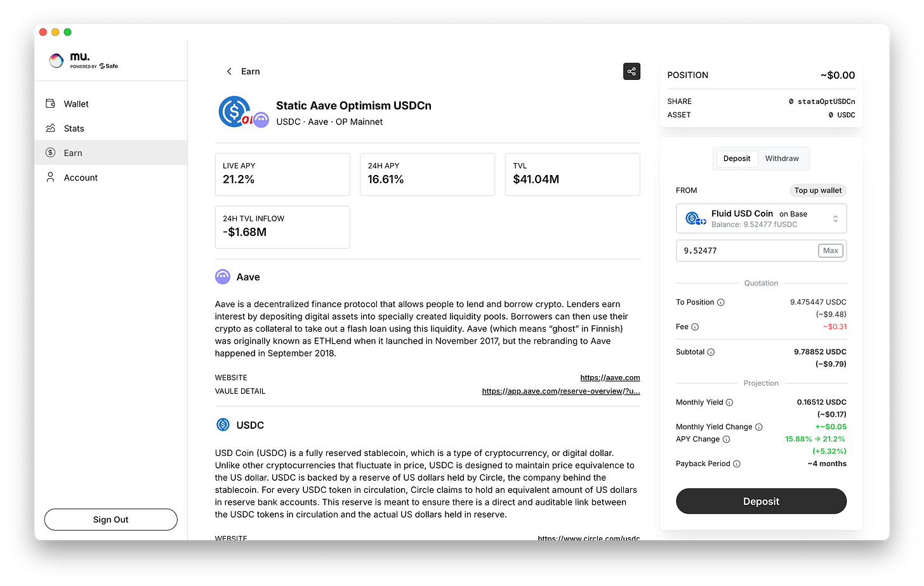Image resolution: width=924 pixels, height=586 pixels.
Task: Click Max to use full balance
Action: tap(830, 250)
